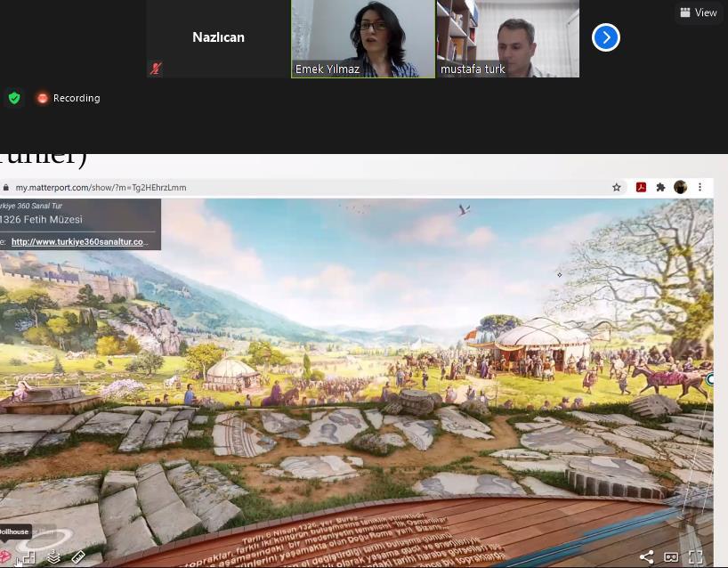Image resolution: width=728 pixels, height=568 pixels.
Task: Toggle fullscreen in Matterport viewer
Action: 695,556
